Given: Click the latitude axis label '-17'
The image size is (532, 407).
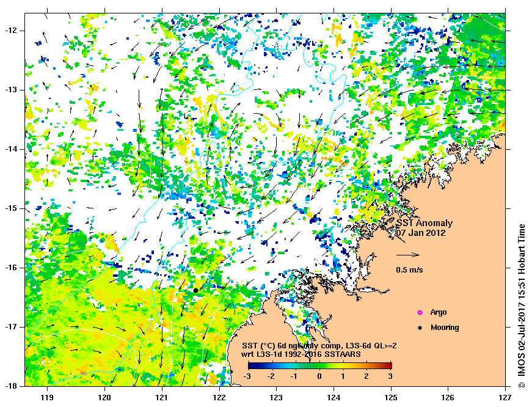Looking at the screenshot, I should point(10,327).
